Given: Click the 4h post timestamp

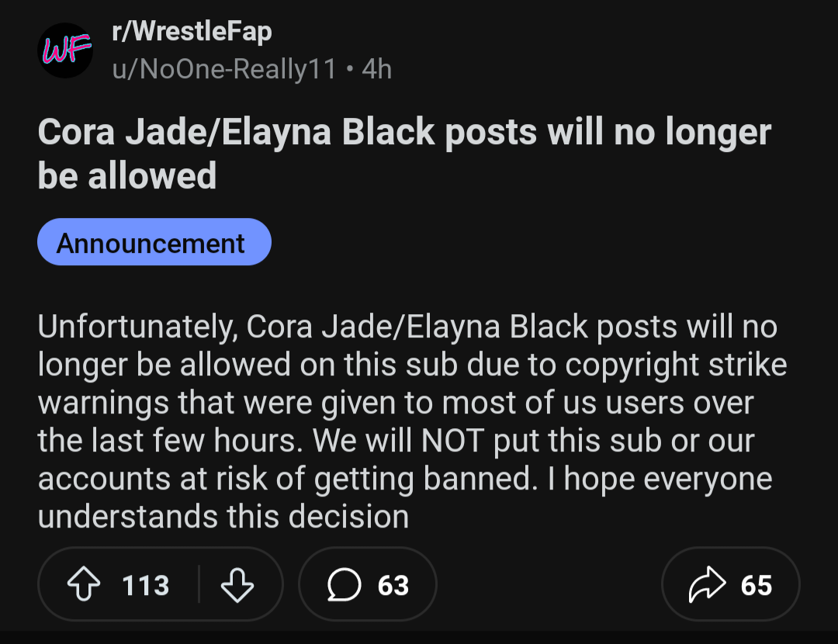Looking at the screenshot, I should point(377,69).
